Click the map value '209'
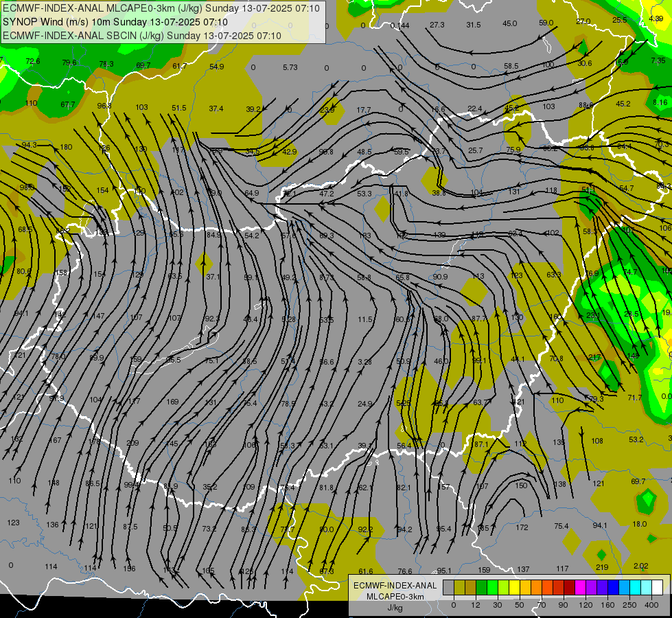The width and height of the screenshot is (672, 618). (133, 443)
